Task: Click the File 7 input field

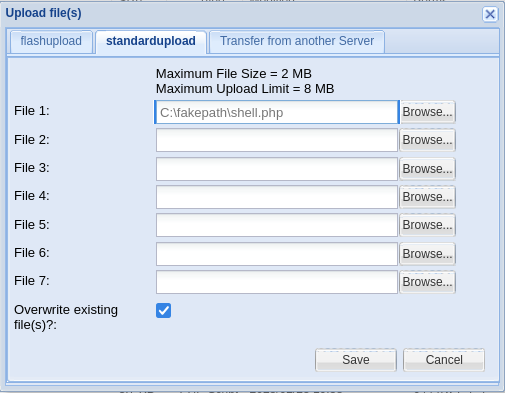Action: 277,282
